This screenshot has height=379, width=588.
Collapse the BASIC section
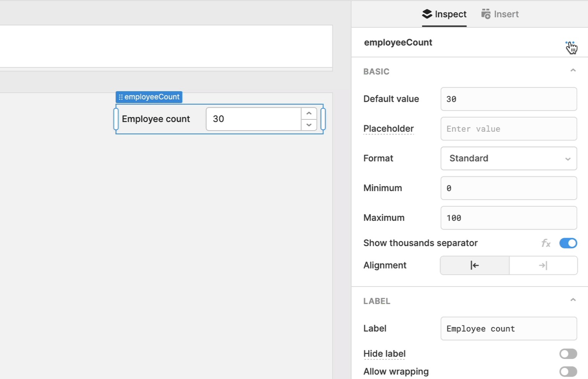pyautogui.click(x=573, y=70)
